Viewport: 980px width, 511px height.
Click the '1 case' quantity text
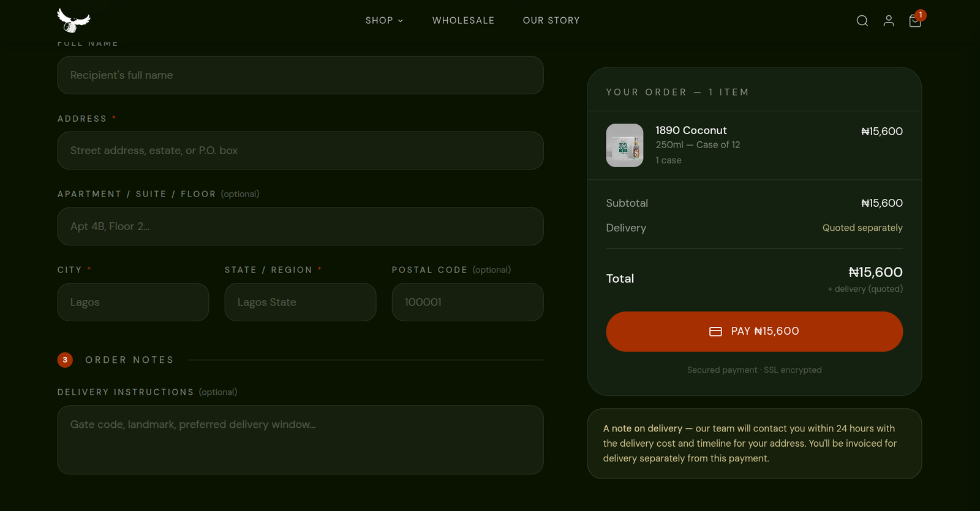pyautogui.click(x=668, y=160)
